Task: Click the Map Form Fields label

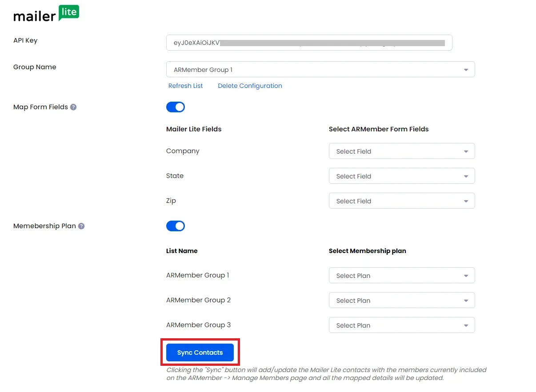Action: coord(40,107)
